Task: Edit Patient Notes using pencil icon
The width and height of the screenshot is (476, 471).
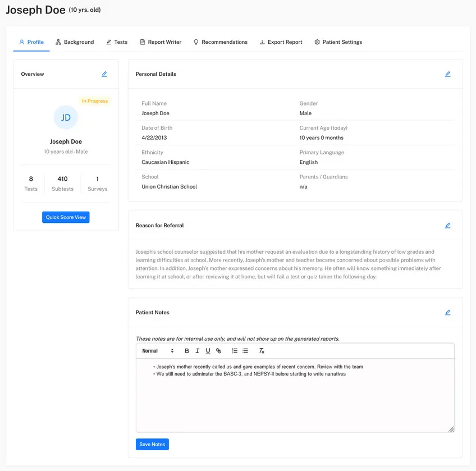Action: pos(447,313)
